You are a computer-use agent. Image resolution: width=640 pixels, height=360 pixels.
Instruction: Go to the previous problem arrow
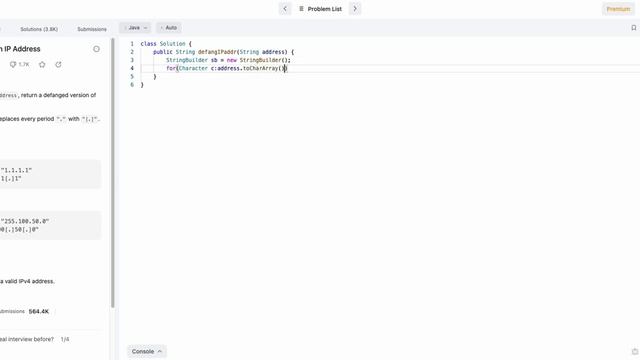pos(285,9)
